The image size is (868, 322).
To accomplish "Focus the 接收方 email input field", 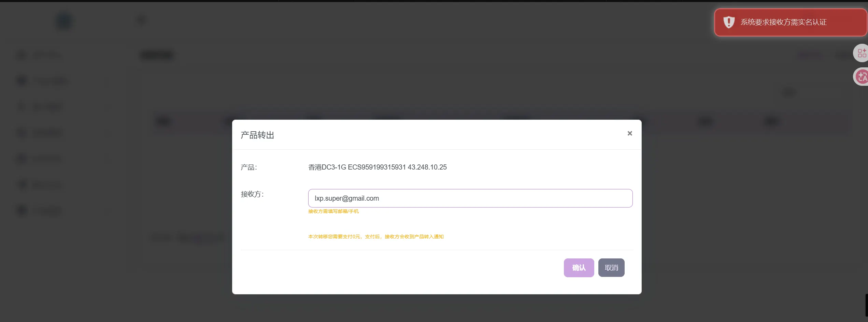I will click(470, 198).
